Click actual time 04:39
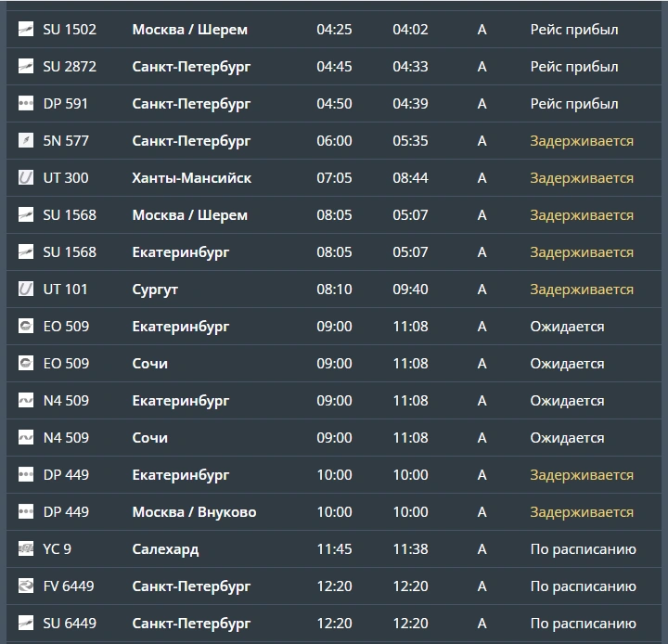668x644 pixels. (x=410, y=104)
